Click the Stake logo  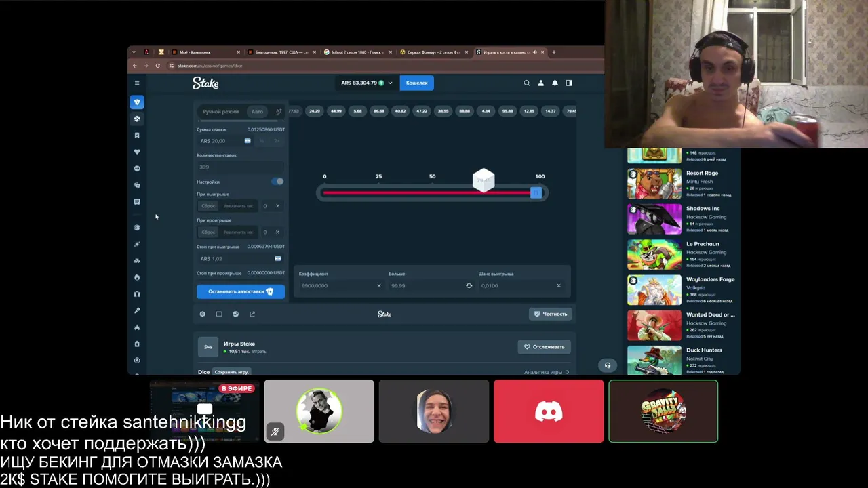(x=205, y=83)
